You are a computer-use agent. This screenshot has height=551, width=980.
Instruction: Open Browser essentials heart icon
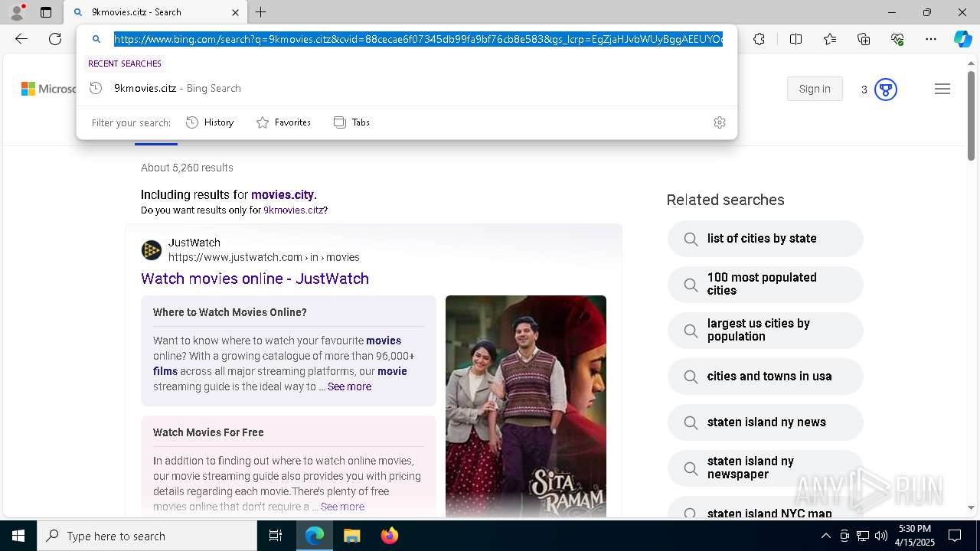(897, 39)
